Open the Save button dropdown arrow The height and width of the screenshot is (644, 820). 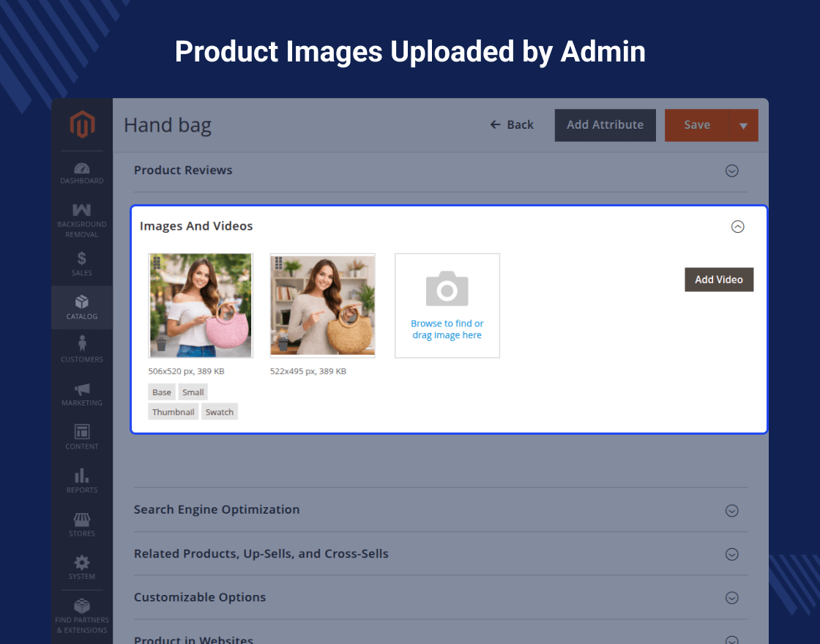click(743, 126)
